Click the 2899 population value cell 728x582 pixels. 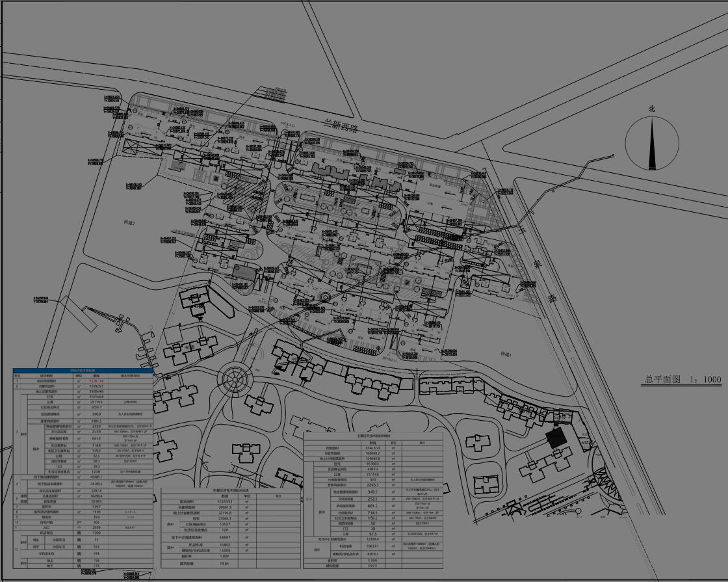coord(96,527)
